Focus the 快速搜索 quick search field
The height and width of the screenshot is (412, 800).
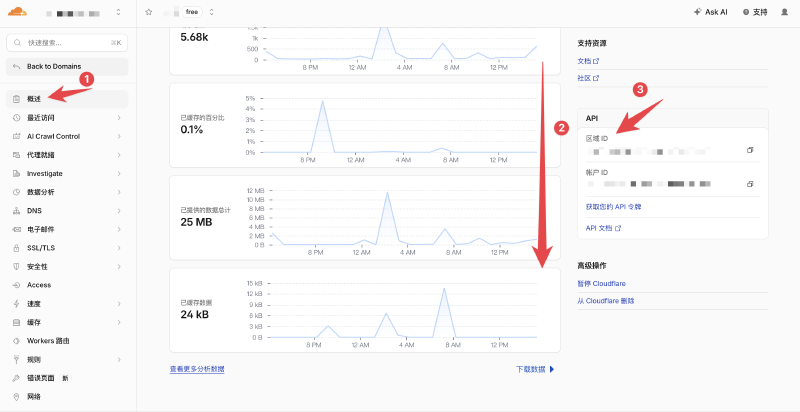click(x=67, y=43)
